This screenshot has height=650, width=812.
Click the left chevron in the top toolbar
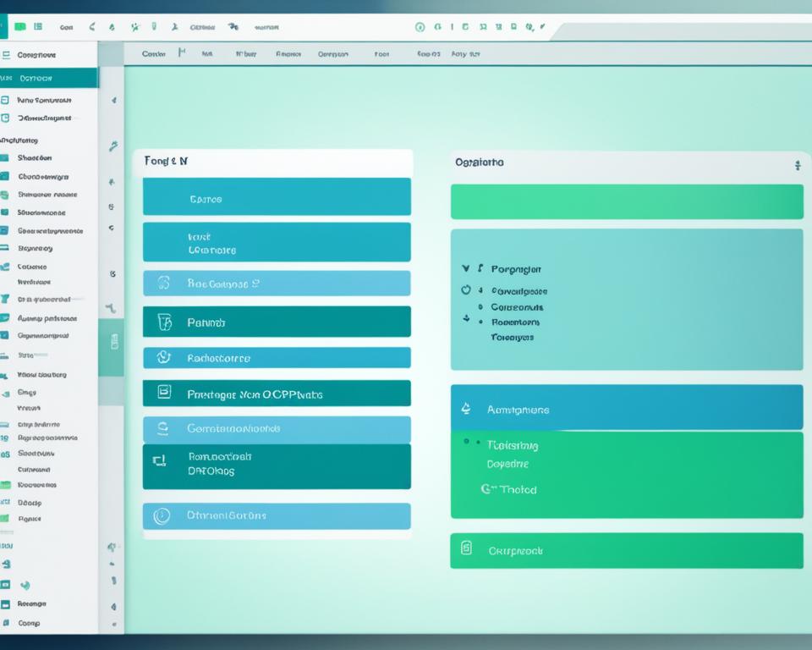[92, 26]
